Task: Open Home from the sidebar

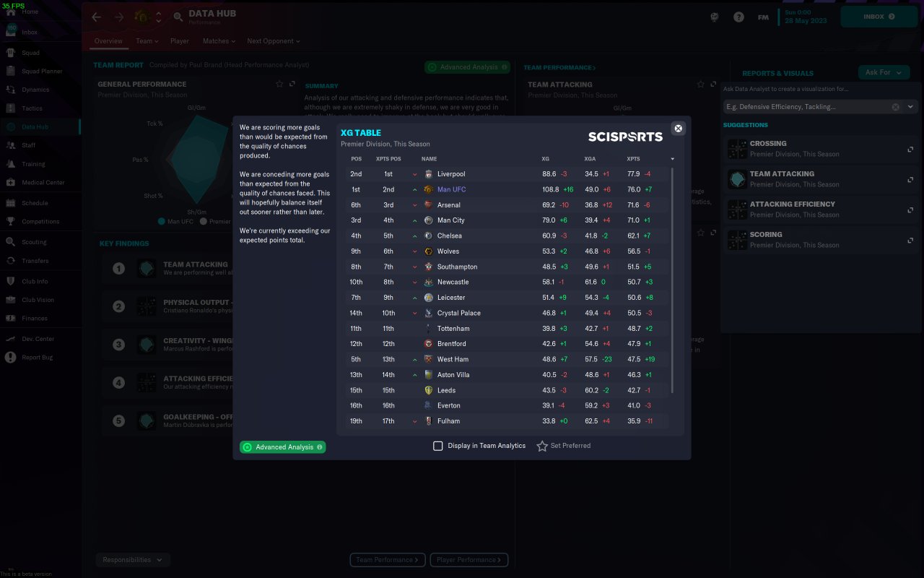Action: click(30, 12)
